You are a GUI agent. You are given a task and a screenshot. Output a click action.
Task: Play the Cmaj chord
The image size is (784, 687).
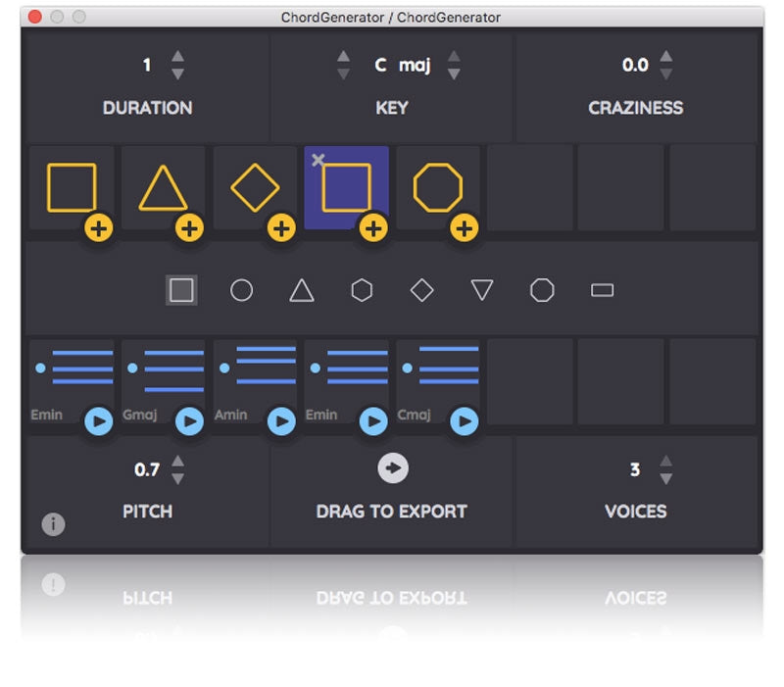coord(465,421)
